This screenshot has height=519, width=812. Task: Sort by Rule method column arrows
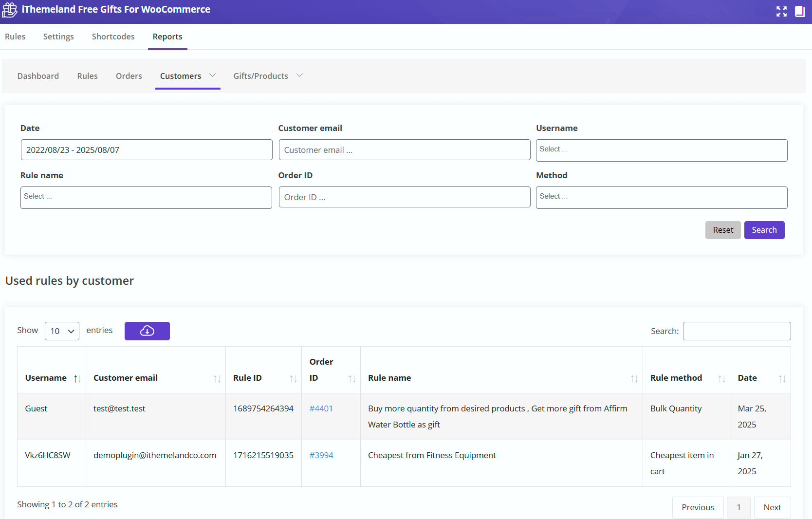(x=721, y=379)
